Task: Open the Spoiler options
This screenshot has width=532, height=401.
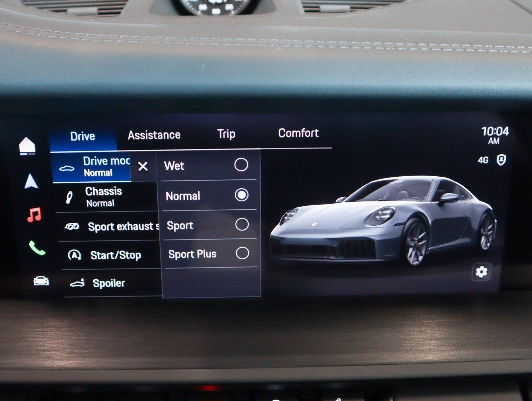Action: pyautogui.click(x=109, y=283)
